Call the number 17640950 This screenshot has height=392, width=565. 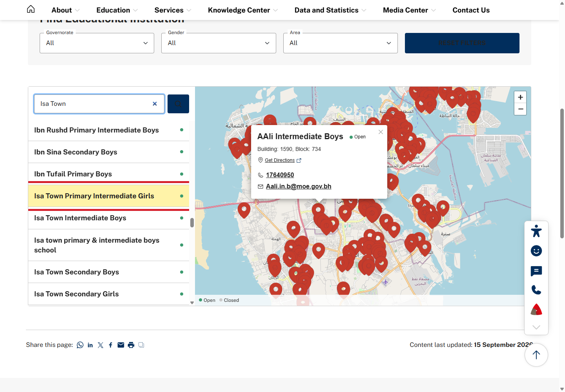[x=280, y=175]
